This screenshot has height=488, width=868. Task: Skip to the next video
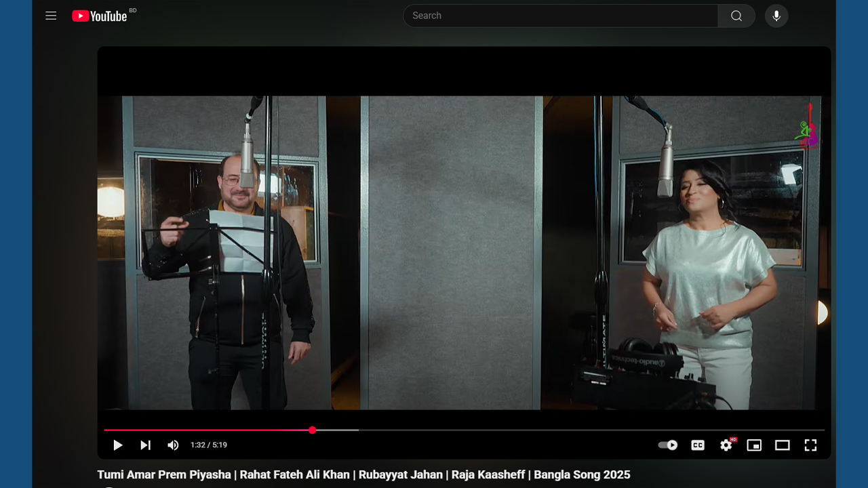145,445
